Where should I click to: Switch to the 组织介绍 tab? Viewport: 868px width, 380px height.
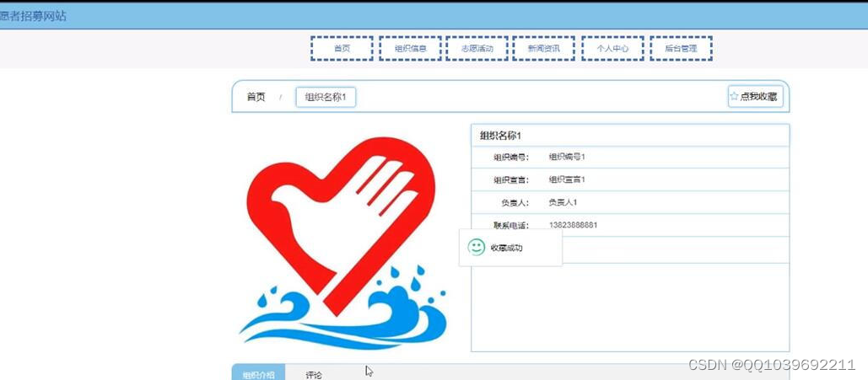258,374
